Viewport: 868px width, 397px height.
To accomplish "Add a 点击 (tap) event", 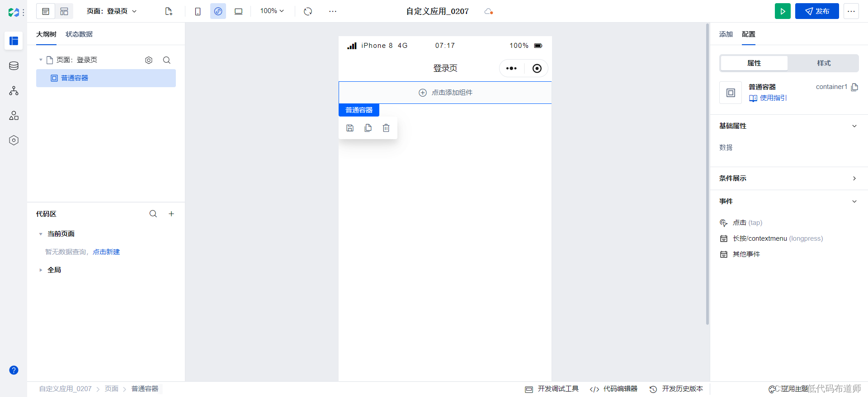I will 741,223.
